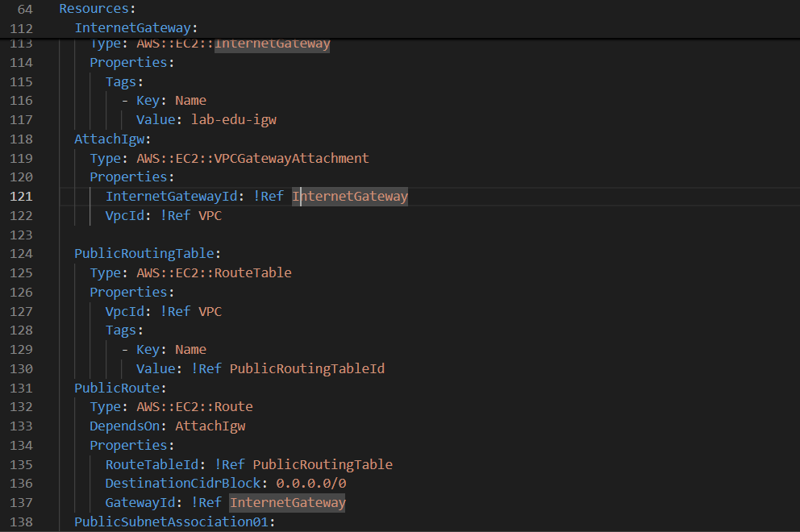The height and width of the screenshot is (532, 800).
Task: Click 'AWS::EC2::RouteTable' type text
Action: click(x=214, y=273)
